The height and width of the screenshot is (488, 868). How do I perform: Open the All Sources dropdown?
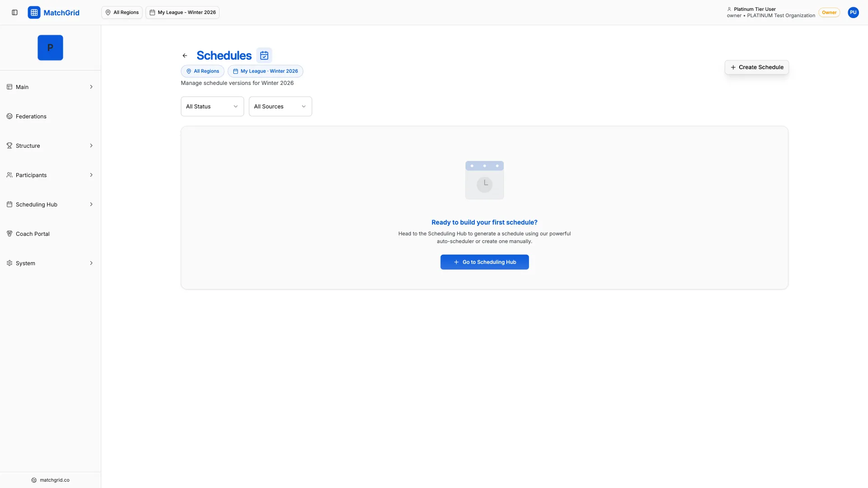click(280, 106)
